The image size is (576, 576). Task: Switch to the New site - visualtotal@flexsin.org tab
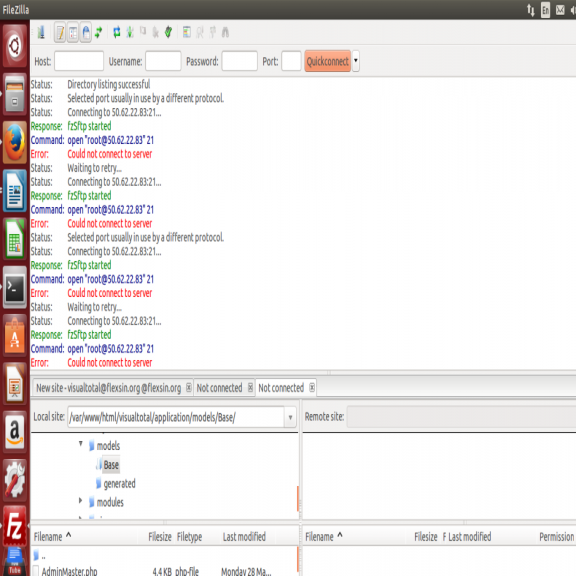(108, 388)
